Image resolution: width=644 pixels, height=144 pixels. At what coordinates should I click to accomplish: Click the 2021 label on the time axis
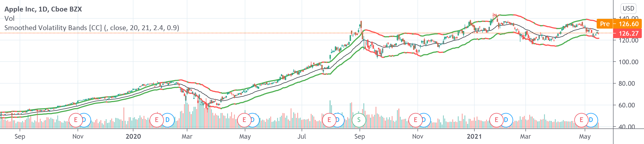(x=474, y=136)
